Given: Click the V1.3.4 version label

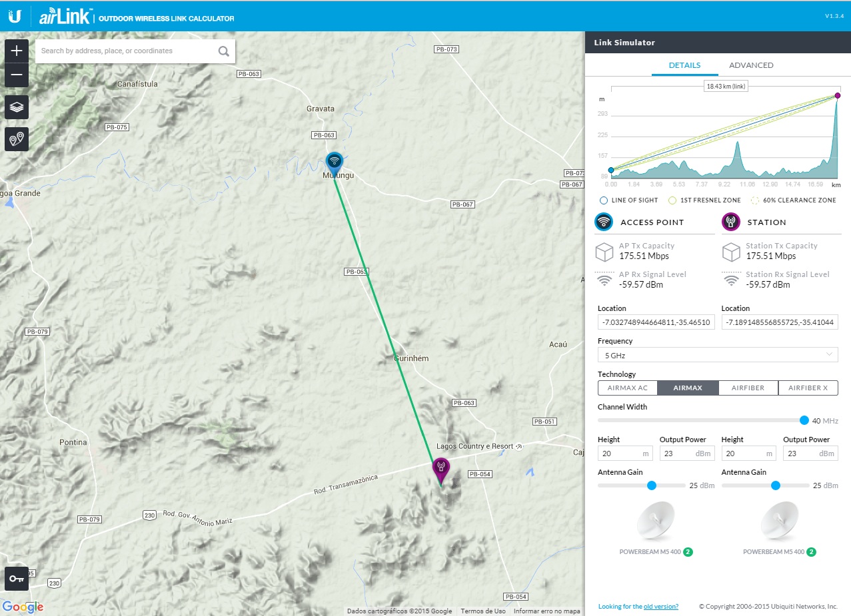Looking at the screenshot, I should point(834,16).
